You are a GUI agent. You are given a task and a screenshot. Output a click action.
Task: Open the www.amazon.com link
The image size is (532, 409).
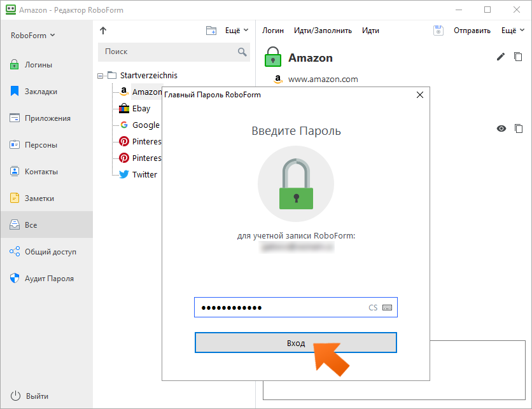(323, 80)
